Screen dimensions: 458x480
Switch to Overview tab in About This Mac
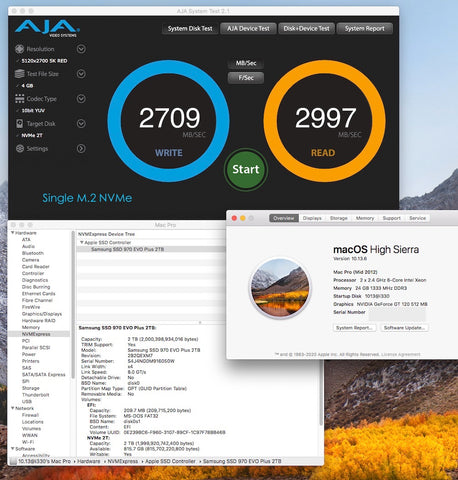(x=284, y=218)
